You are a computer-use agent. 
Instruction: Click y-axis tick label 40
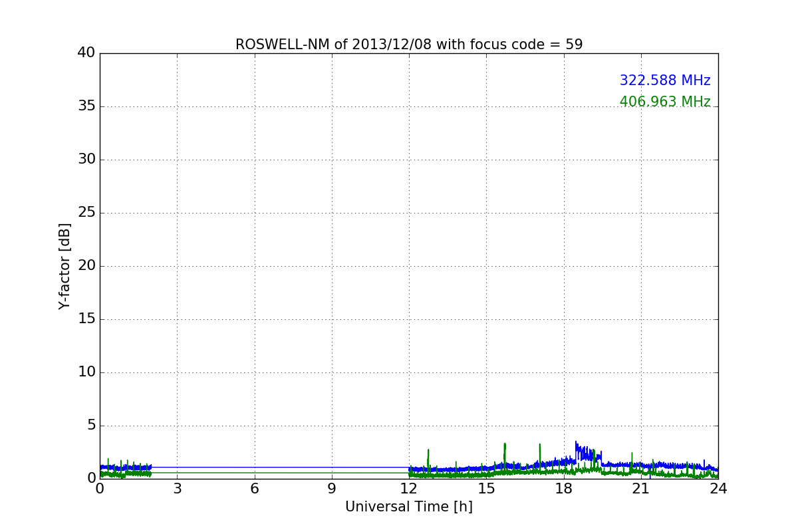click(86, 53)
